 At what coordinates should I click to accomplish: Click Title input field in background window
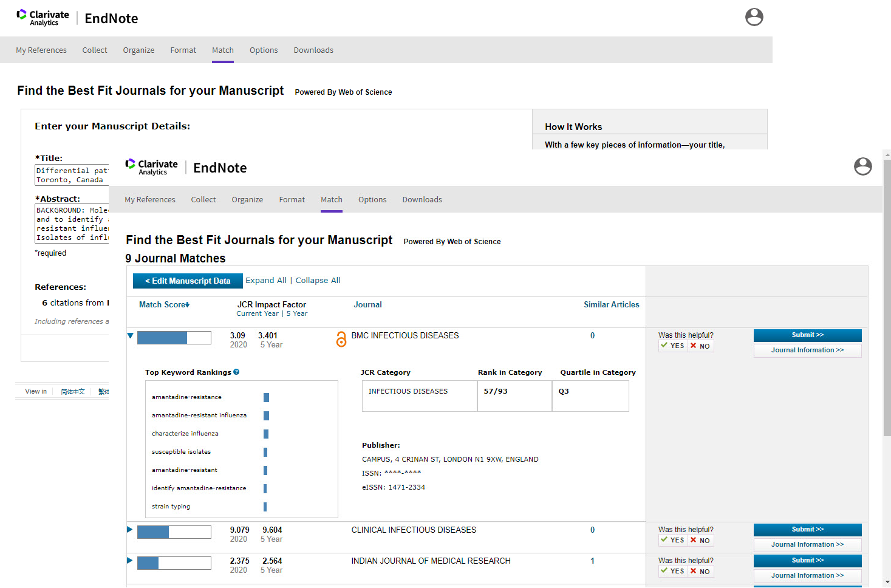tap(72, 176)
